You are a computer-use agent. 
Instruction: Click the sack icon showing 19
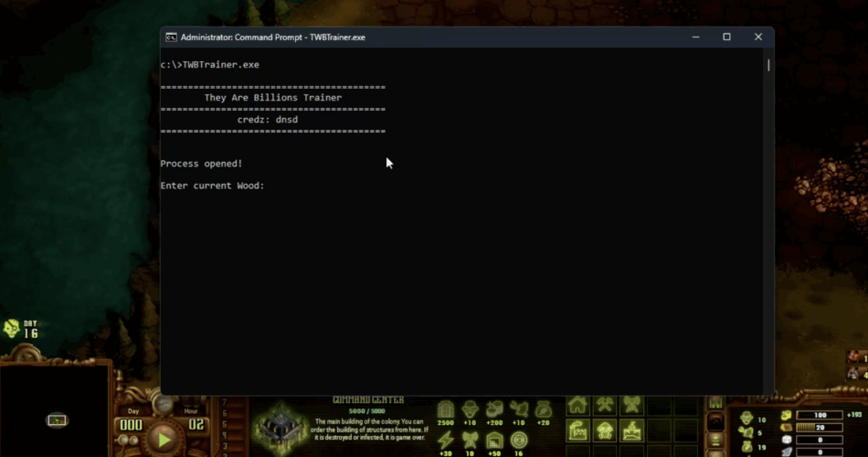point(746,446)
